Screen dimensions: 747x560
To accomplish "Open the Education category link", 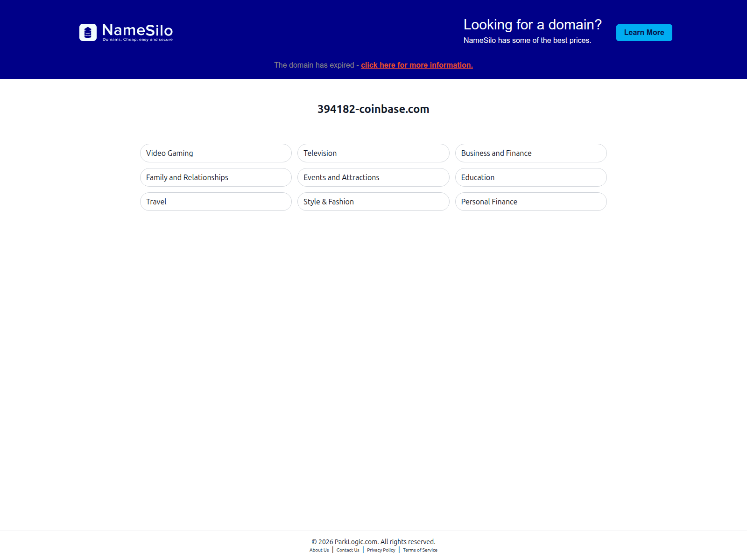I will click(x=531, y=177).
